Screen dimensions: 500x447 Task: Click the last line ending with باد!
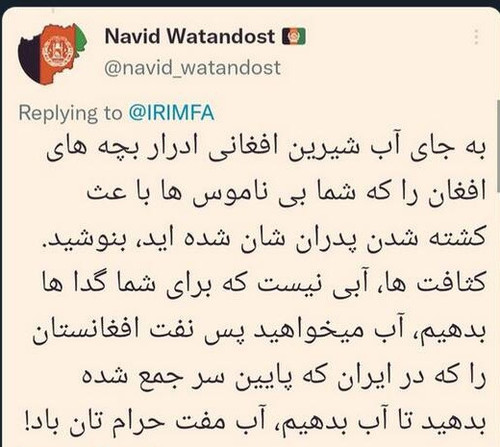coord(256,423)
